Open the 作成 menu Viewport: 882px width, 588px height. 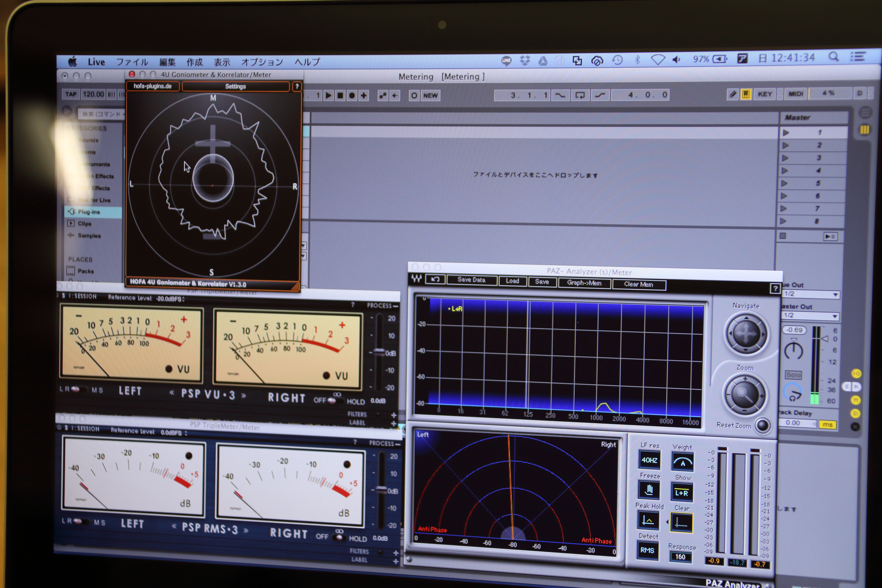(x=194, y=62)
